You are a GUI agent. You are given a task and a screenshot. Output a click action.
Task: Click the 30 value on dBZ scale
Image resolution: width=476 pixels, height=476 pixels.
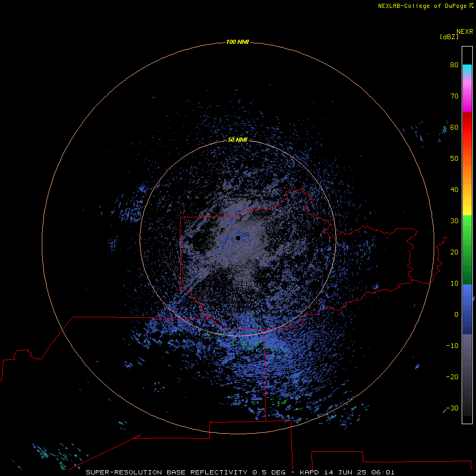[454, 221]
